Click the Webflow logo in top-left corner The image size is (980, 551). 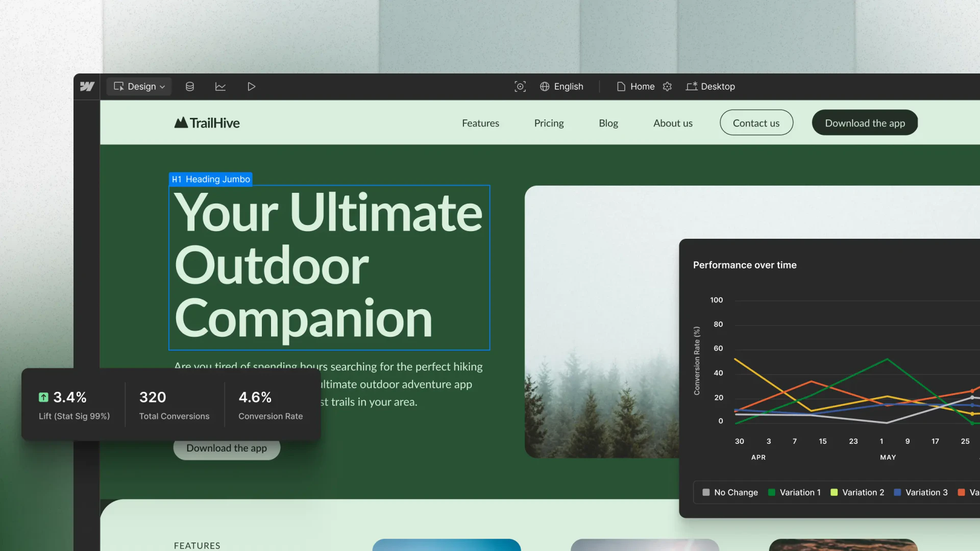87,86
